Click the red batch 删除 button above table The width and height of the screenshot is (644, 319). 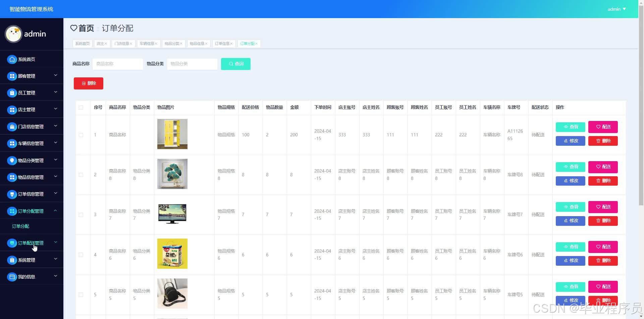coord(89,83)
